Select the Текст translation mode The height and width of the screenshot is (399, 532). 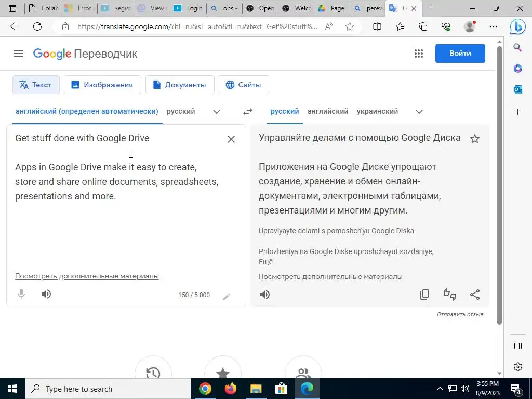(x=36, y=85)
